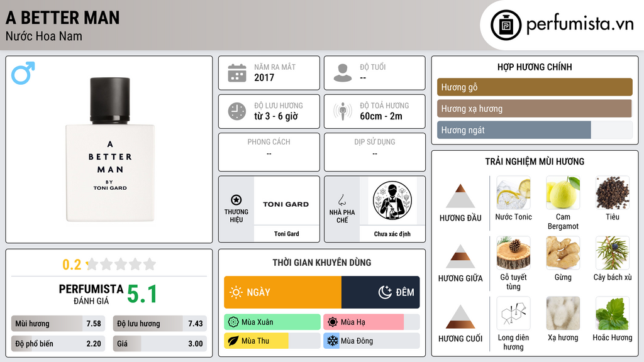Click the Toni Gard brand logo
The image size is (644, 362).
286,204
